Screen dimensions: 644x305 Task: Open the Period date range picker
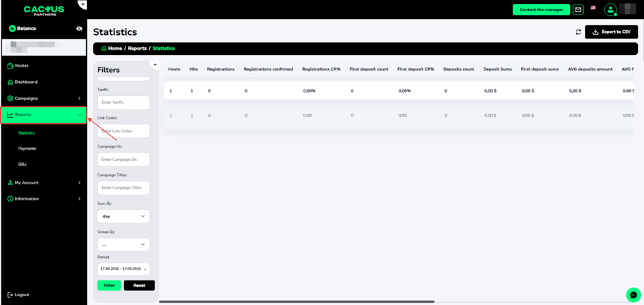point(123,269)
